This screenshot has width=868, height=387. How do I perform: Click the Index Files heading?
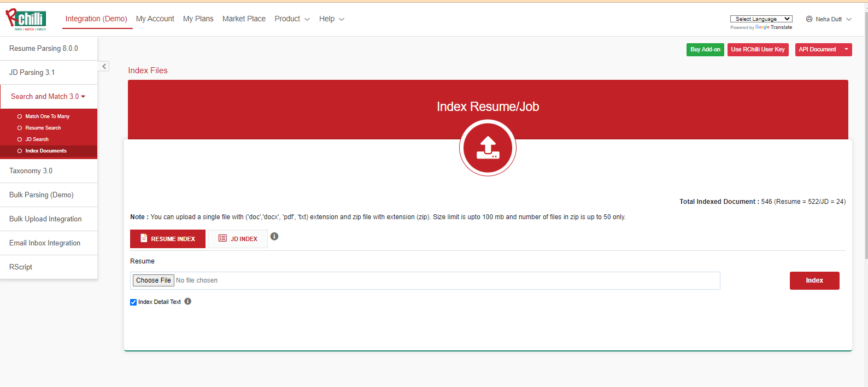[148, 71]
